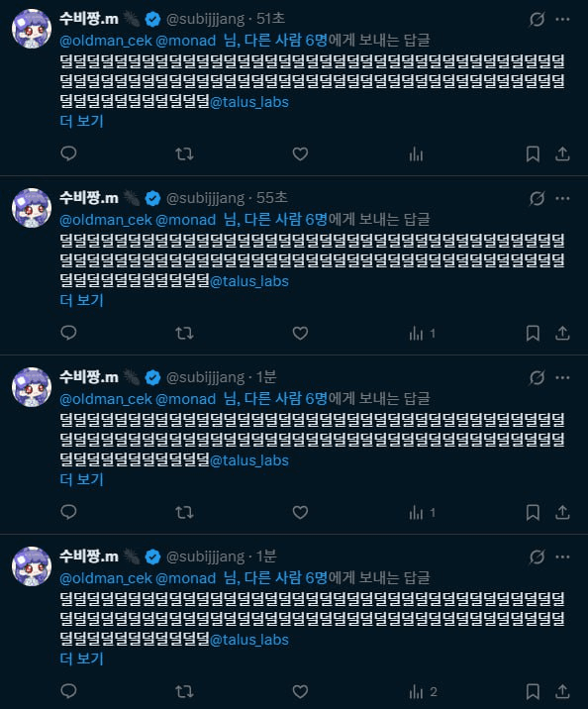View analytics of the tweet showing 2 views

pos(423,691)
